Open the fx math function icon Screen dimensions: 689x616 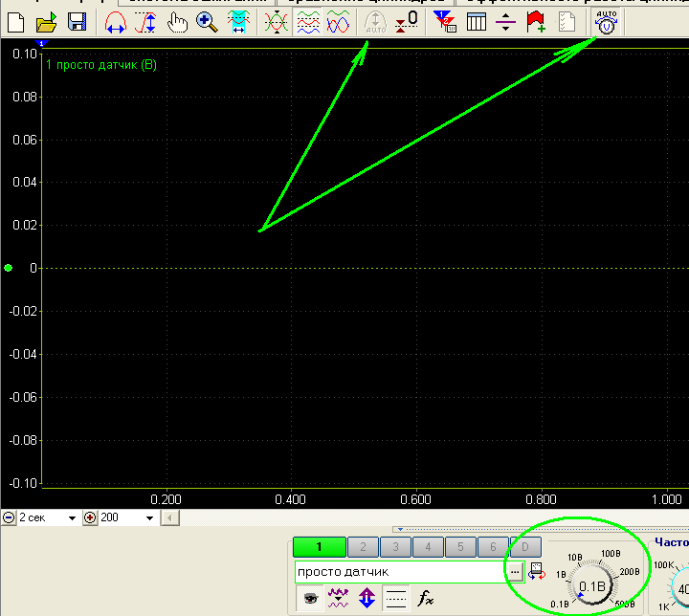[x=425, y=599]
